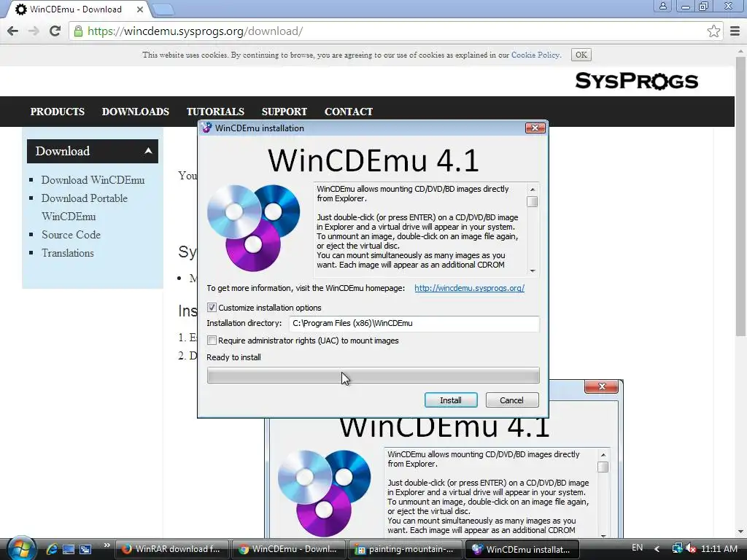The width and height of the screenshot is (747, 560).
Task: Open the Download WinCDEmu sidebar link
Action: pyautogui.click(x=93, y=180)
